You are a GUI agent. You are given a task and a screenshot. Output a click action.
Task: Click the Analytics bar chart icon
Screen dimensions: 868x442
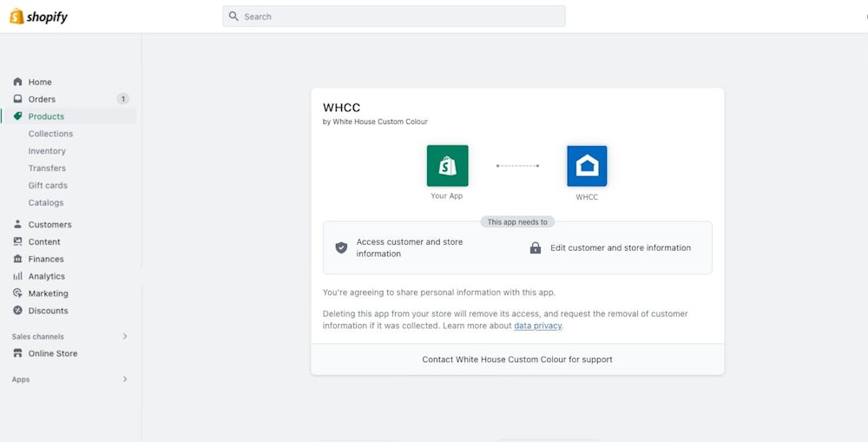pos(17,276)
